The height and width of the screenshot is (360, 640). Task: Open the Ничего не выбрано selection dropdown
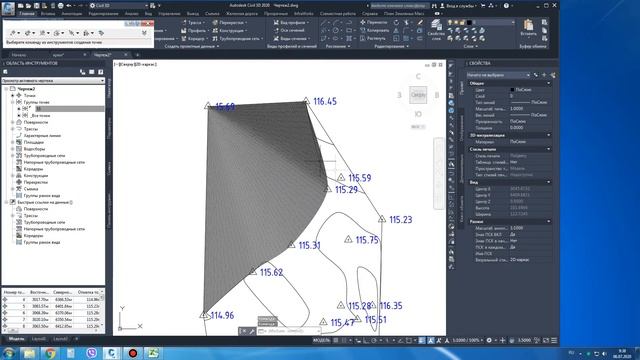point(498,75)
